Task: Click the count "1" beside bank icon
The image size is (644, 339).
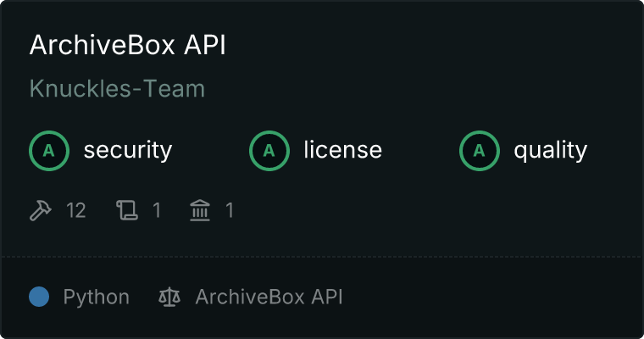Action: point(230,210)
